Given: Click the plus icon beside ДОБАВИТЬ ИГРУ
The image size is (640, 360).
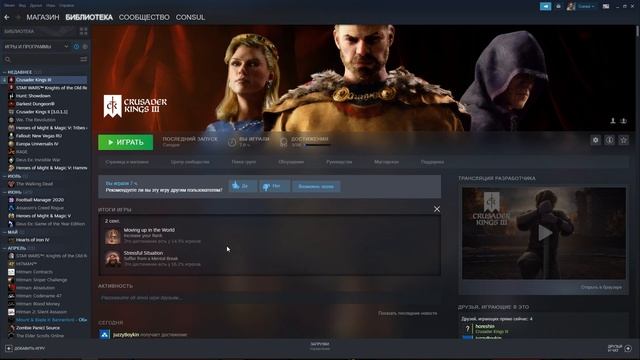Looking at the screenshot, I should [9, 349].
